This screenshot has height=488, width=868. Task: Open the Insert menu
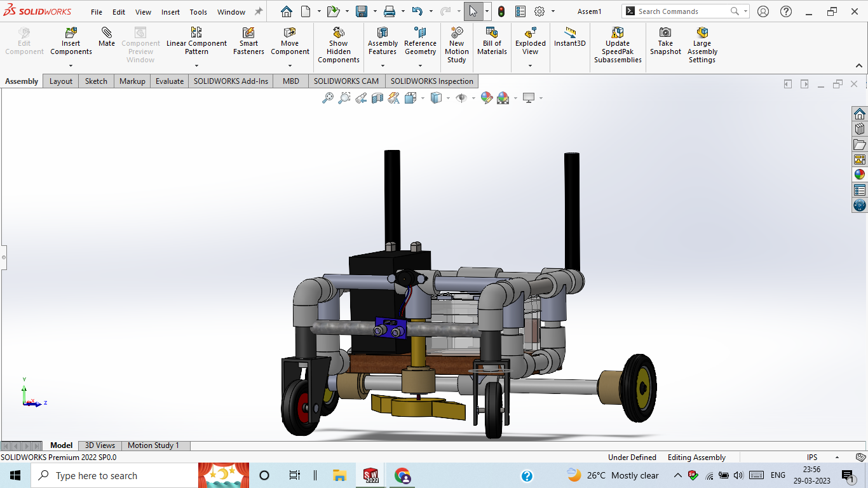[170, 11]
